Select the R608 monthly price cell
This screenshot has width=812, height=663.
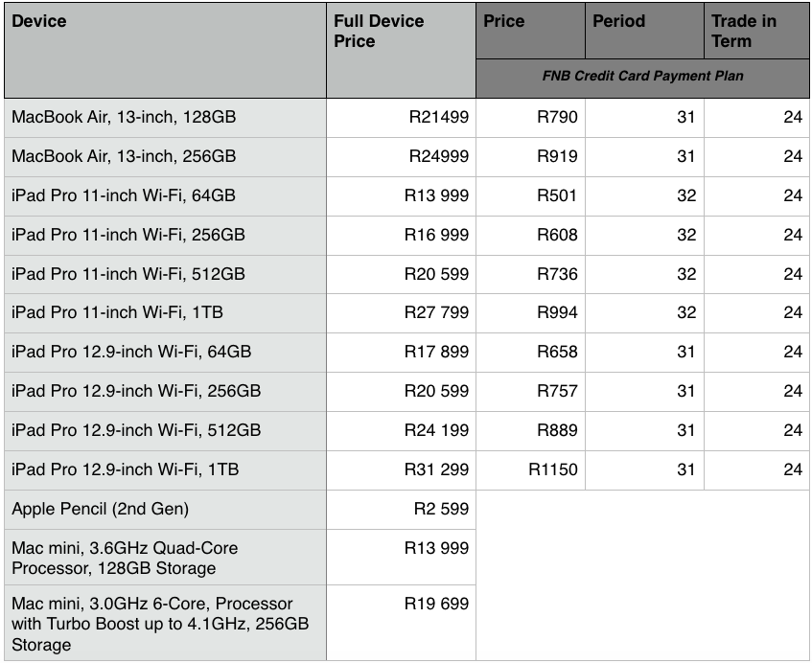pyautogui.click(x=557, y=235)
